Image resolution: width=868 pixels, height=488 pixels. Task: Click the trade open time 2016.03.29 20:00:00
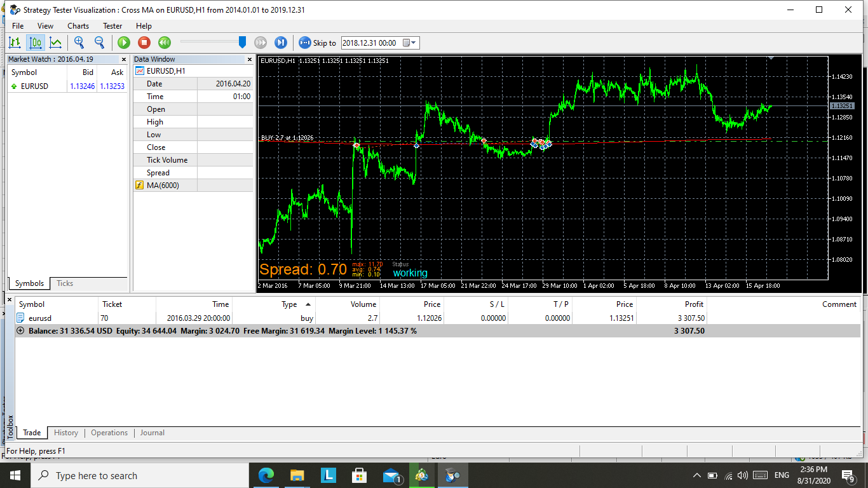(x=198, y=318)
